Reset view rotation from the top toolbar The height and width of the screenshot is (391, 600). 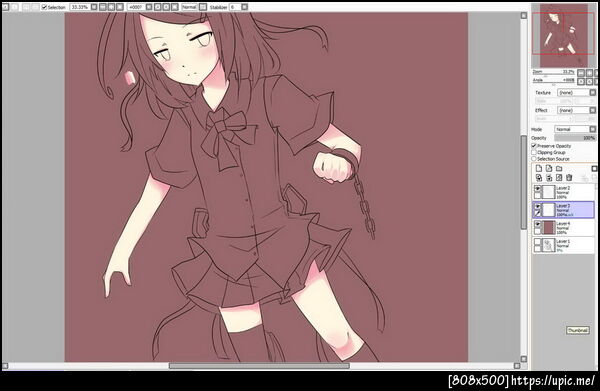[174, 7]
